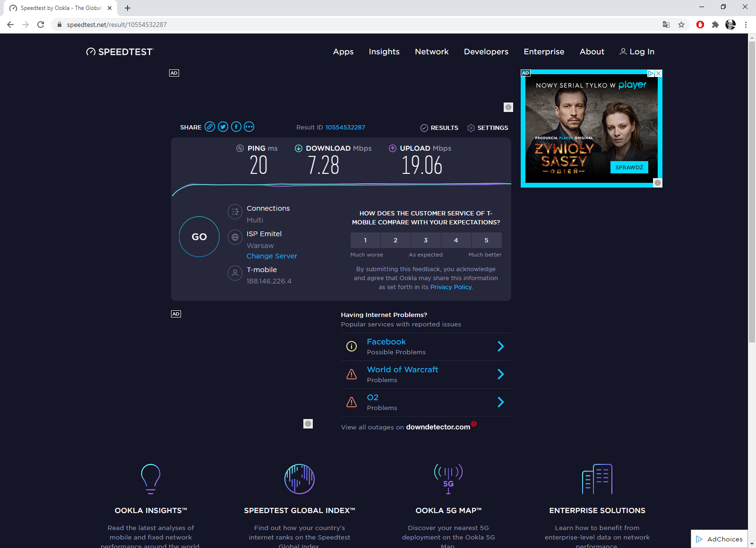
Task: Open the Enterprise menu
Action: pos(544,52)
